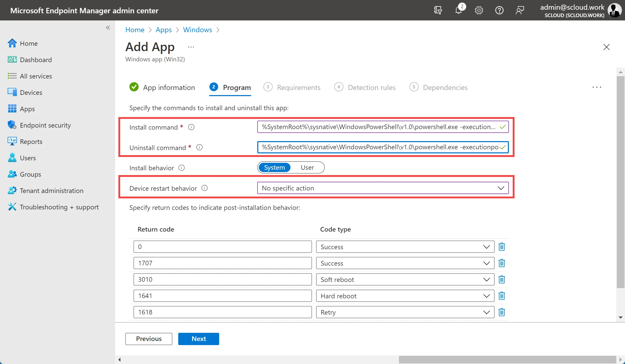The width and height of the screenshot is (625, 364).
Task: Go to the Requirements step
Action: click(x=292, y=87)
